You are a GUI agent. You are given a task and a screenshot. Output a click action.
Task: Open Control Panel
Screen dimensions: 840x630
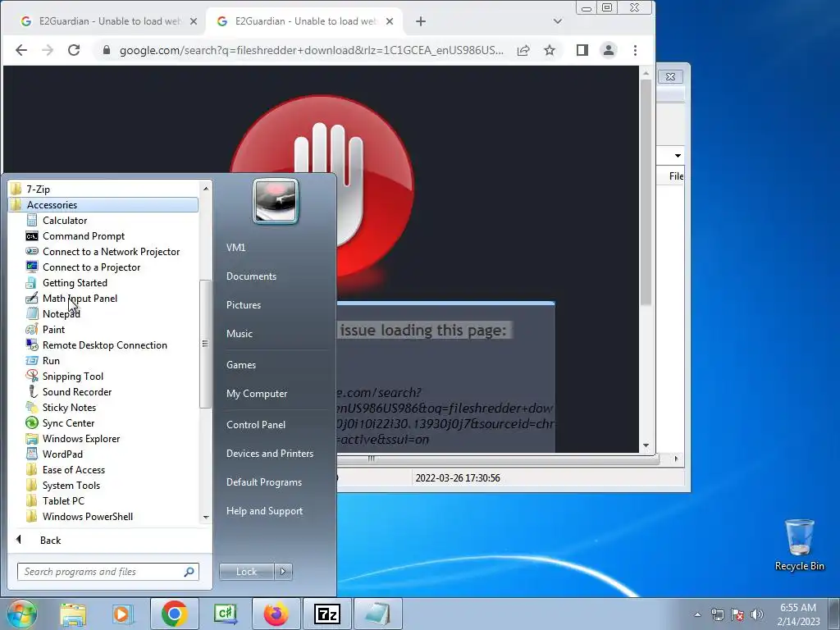256,424
